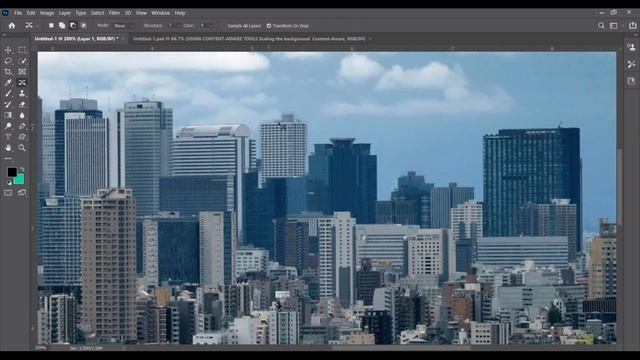Swap foreground and background colors
Screen dimensions: 640x360
[22, 169]
